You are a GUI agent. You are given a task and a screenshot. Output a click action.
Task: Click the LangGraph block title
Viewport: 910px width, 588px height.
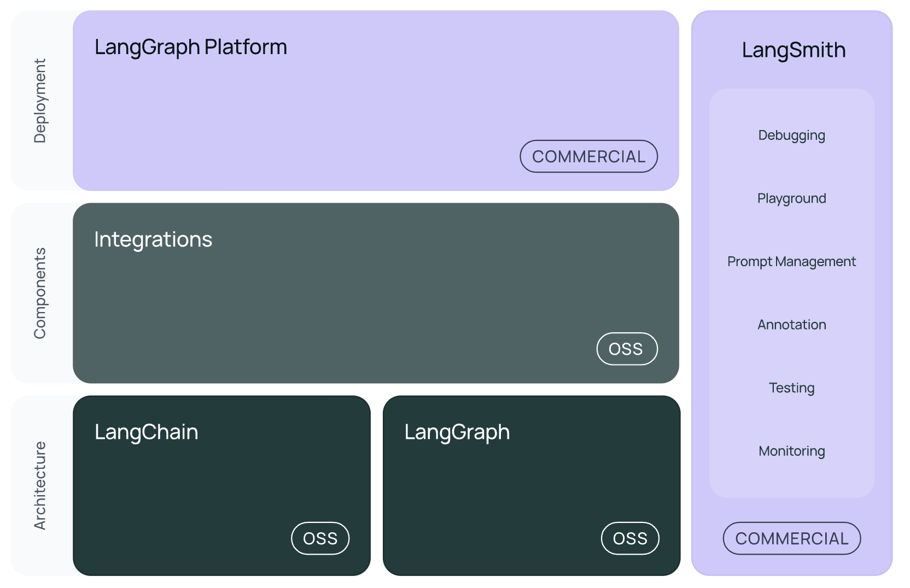tap(457, 433)
